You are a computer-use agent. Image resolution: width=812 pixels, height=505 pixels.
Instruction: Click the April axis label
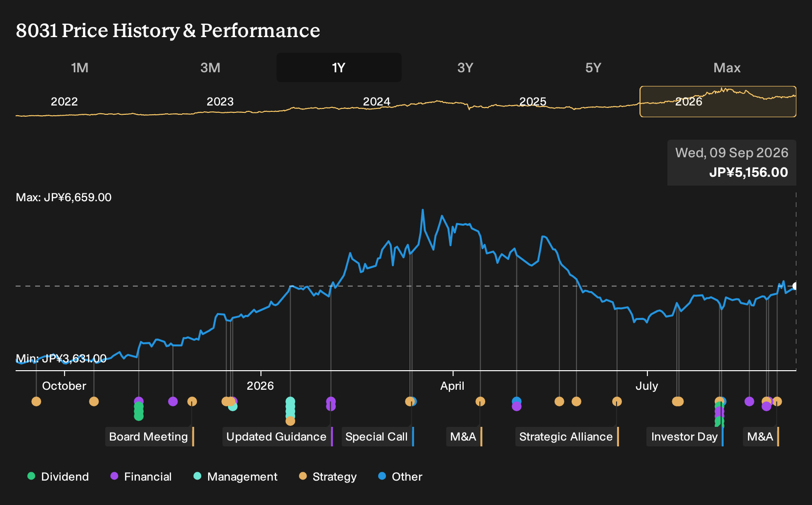click(452, 386)
